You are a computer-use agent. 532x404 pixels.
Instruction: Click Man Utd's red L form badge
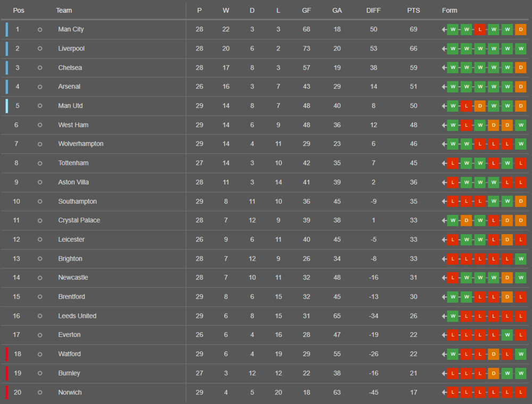466,106
